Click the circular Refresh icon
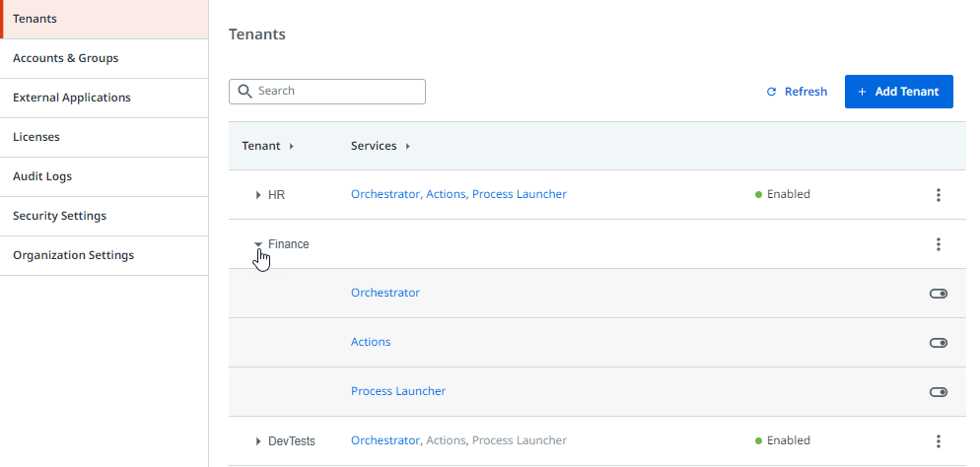 click(771, 92)
